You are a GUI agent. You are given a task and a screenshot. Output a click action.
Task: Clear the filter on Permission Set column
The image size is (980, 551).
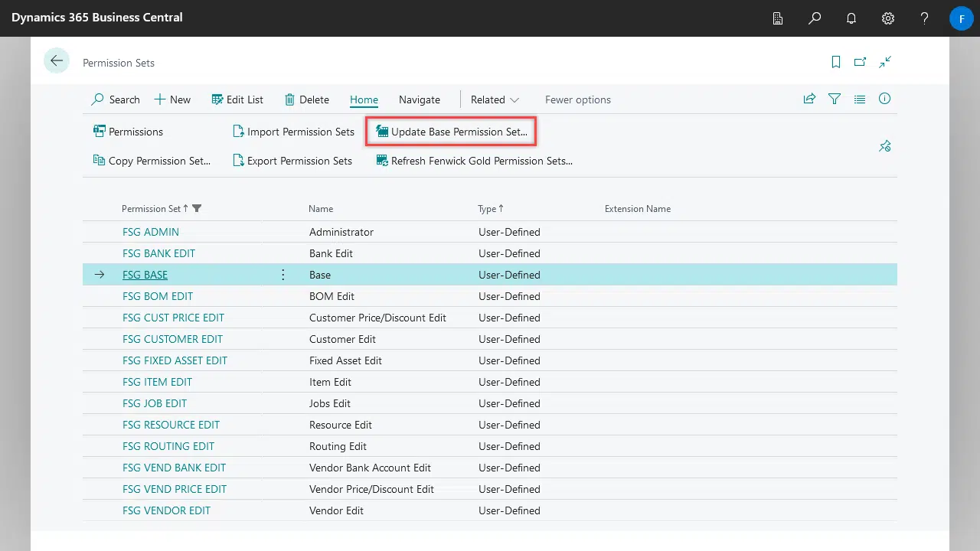[x=197, y=208]
